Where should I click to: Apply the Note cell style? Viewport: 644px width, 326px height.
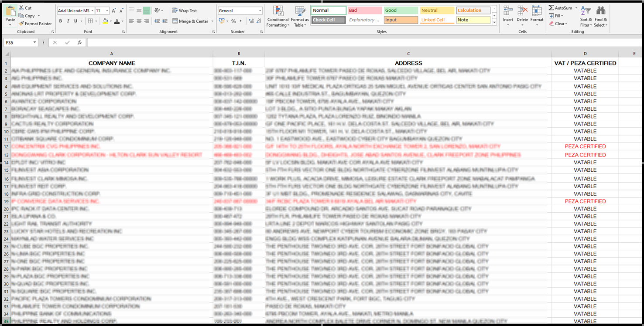(x=473, y=20)
